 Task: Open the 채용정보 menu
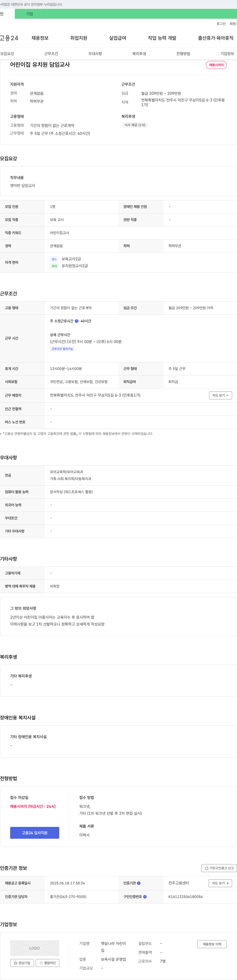(x=40, y=38)
